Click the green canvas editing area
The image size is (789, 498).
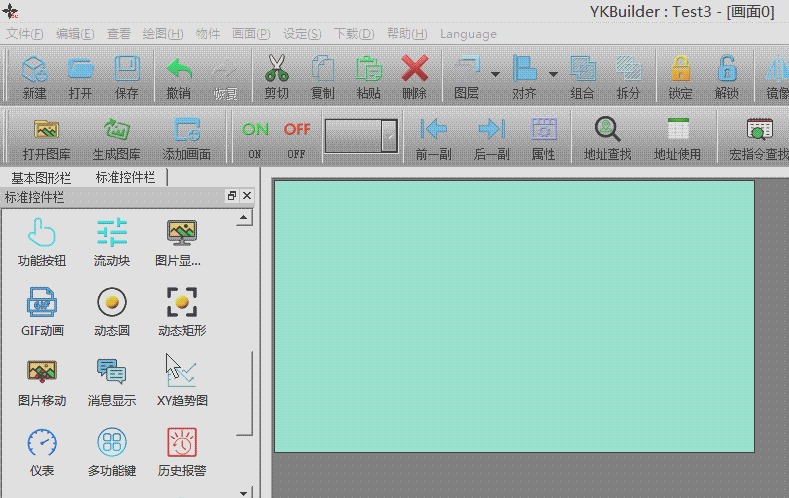coord(513,316)
